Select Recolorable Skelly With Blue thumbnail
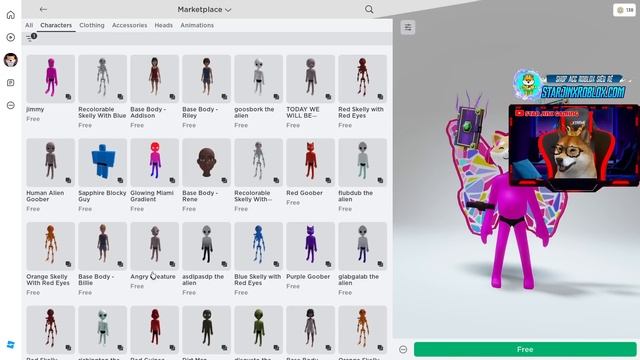Screen dimensions: 640x360 click(x=102, y=79)
